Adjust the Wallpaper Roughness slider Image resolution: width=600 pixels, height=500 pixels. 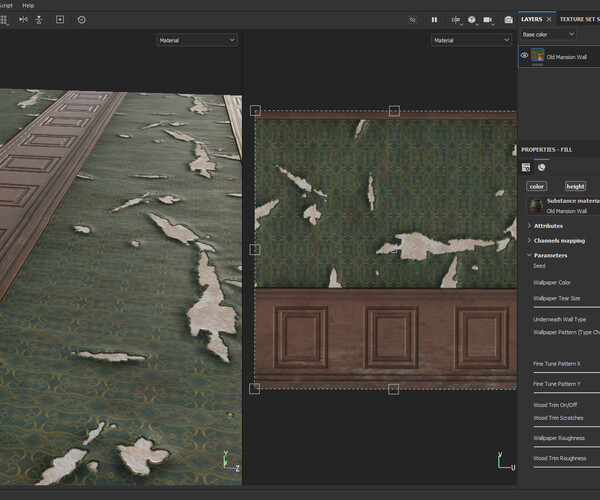coord(567,446)
